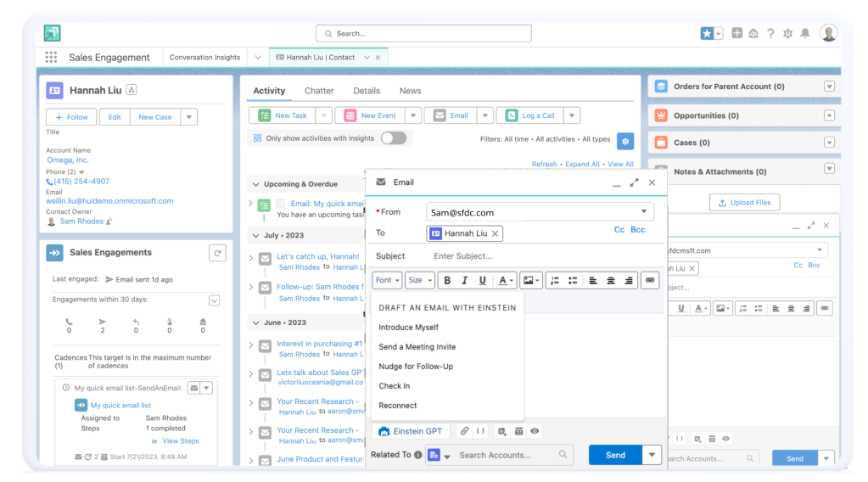Insert an image via the email toolbar
The width and height of the screenshot is (868, 482).
pyautogui.click(x=531, y=281)
